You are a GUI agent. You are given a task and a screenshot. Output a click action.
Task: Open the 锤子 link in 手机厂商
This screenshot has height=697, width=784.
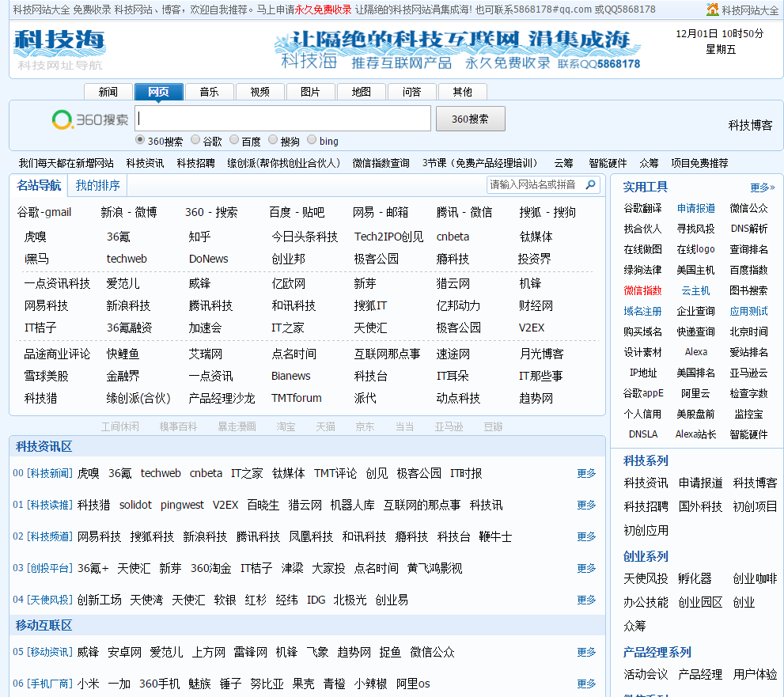[230, 684]
